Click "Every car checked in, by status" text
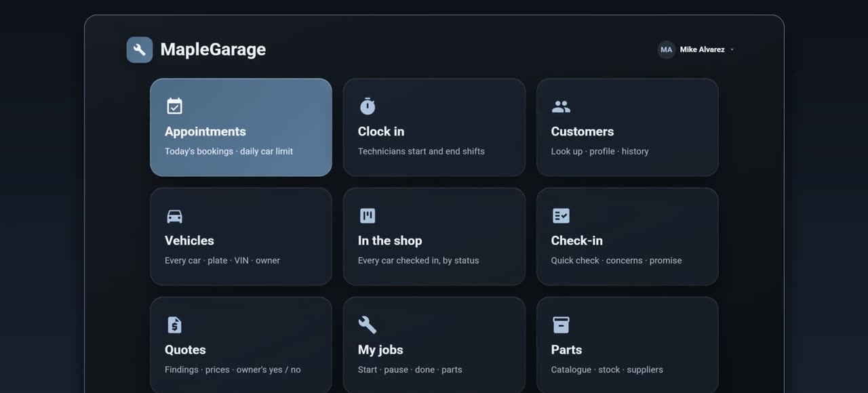The image size is (868, 393). [418, 260]
